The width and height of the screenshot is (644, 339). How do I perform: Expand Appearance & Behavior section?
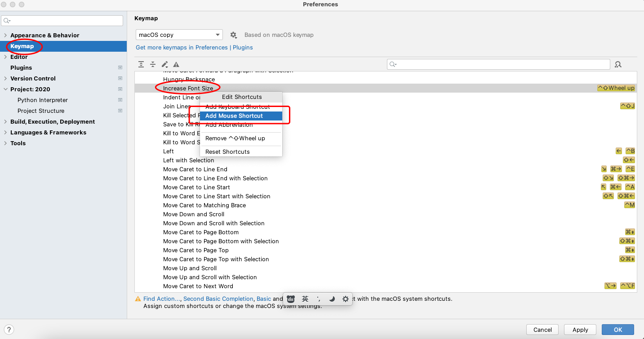pos(5,35)
